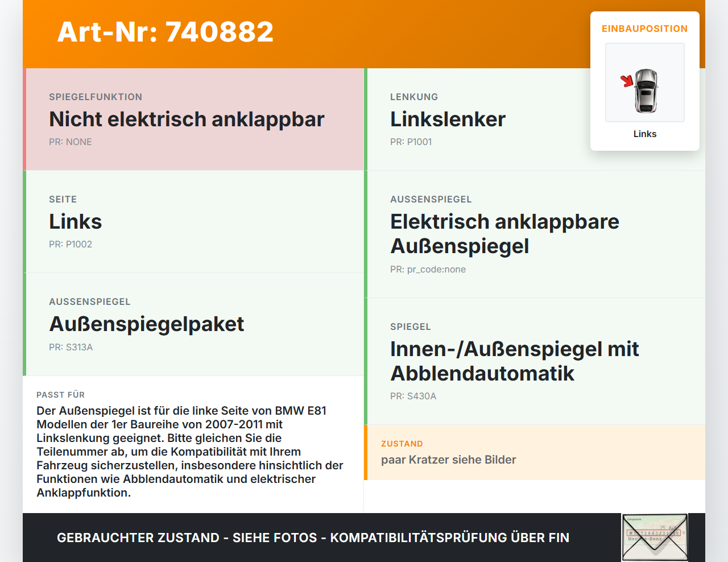Select the 'PR: S313A' code
The width and height of the screenshot is (728, 562).
[x=71, y=348]
